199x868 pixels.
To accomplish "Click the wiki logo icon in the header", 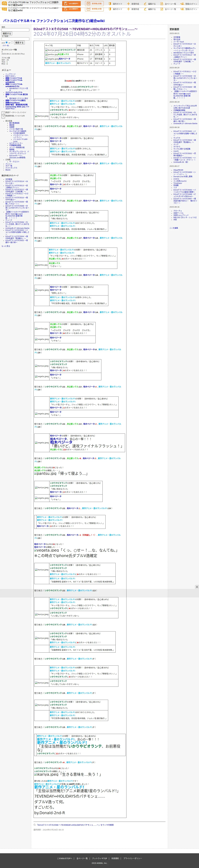I will point(4,4).
